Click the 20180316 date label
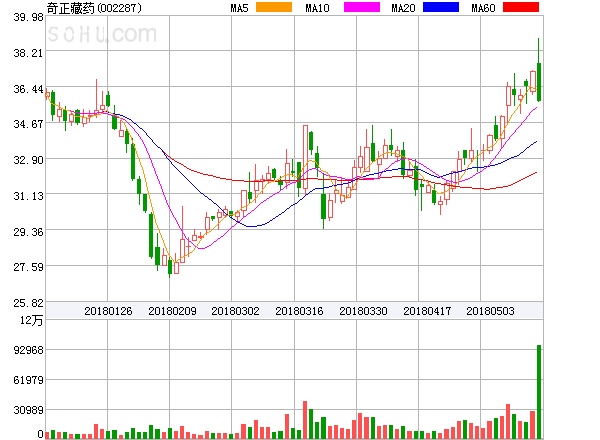Screen dimensions: 600x440 [299, 311]
